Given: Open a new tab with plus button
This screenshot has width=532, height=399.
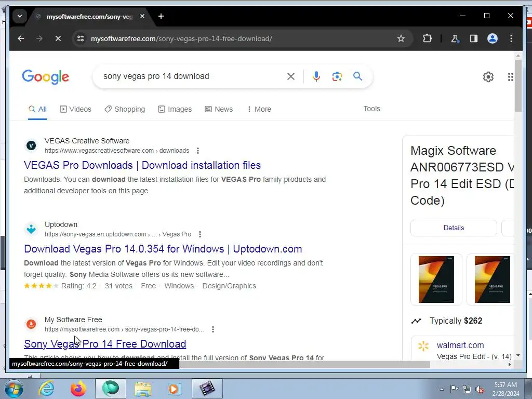Looking at the screenshot, I should pyautogui.click(x=161, y=16).
